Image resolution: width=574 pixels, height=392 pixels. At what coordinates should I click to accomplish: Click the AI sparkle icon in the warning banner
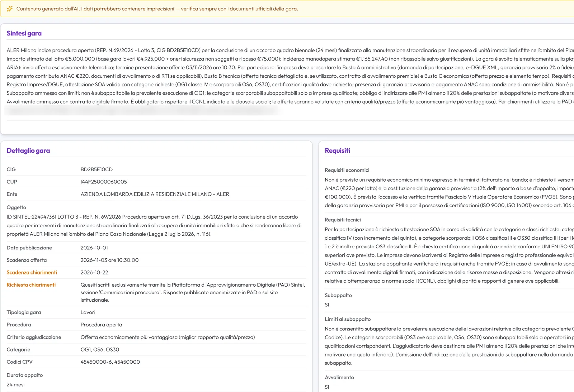(x=10, y=9)
